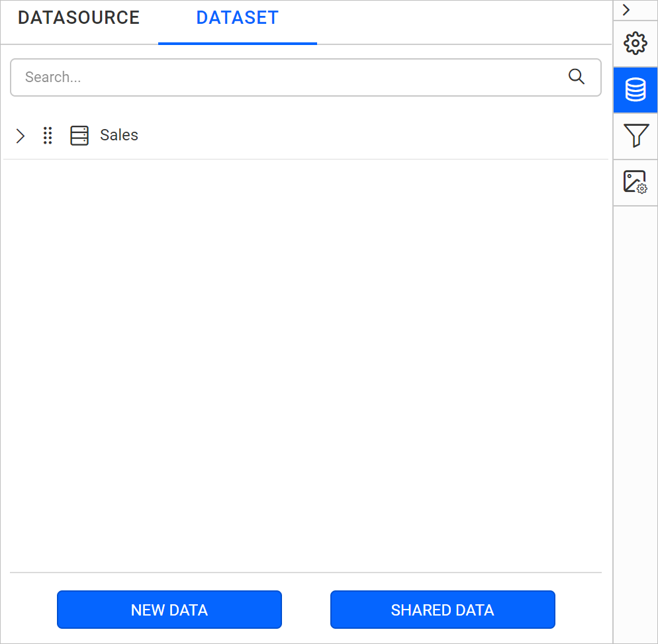658x644 pixels.
Task: Select the data database icon in sidebar
Action: point(635,90)
